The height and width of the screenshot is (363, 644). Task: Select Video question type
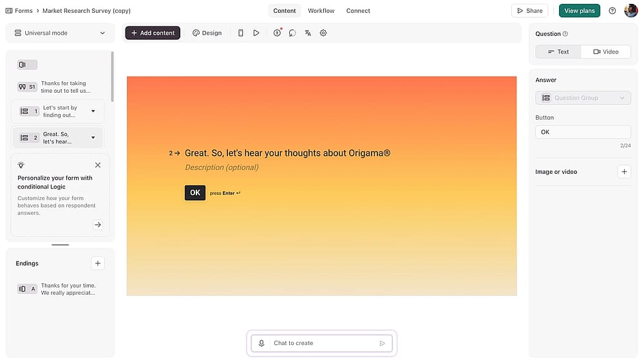click(606, 51)
